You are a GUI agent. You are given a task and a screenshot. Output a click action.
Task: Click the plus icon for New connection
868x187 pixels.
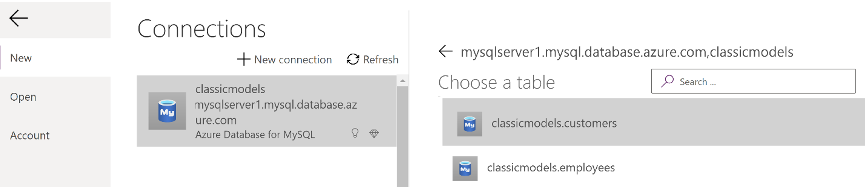click(244, 59)
